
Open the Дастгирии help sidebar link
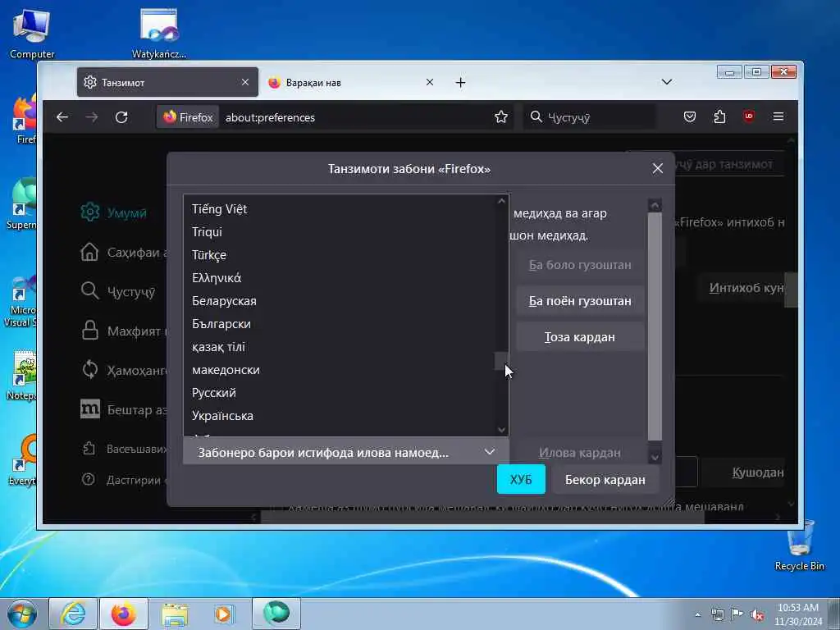click(125, 480)
